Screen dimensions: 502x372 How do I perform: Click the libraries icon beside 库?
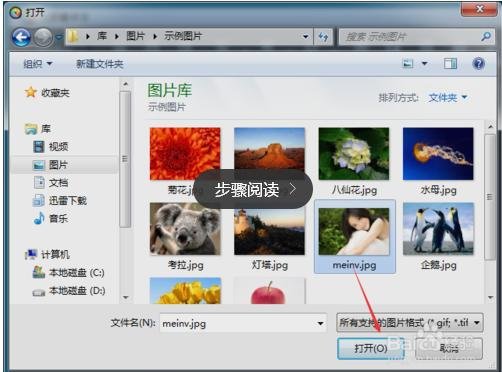(x=31, y=129)
